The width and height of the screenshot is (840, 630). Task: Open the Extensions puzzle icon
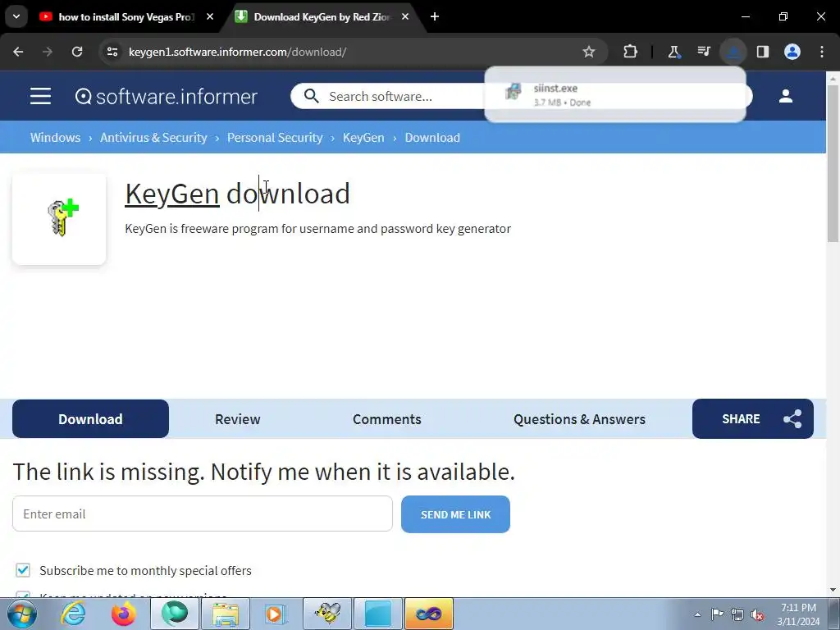(x=631, y=52)
